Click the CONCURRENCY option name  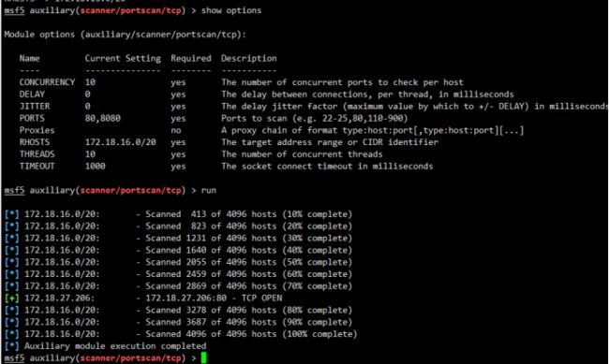[47, 82]
